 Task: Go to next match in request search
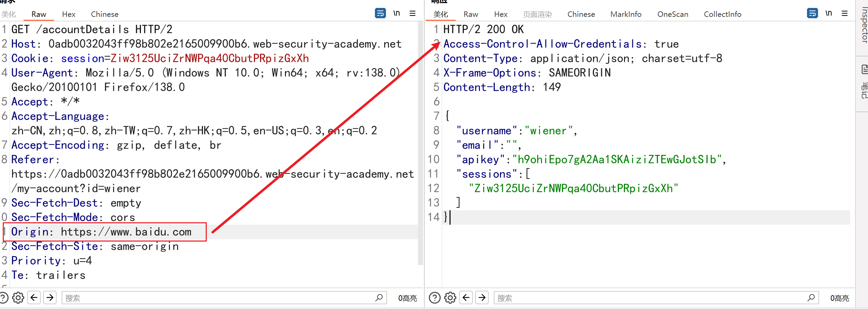(50, 298)
